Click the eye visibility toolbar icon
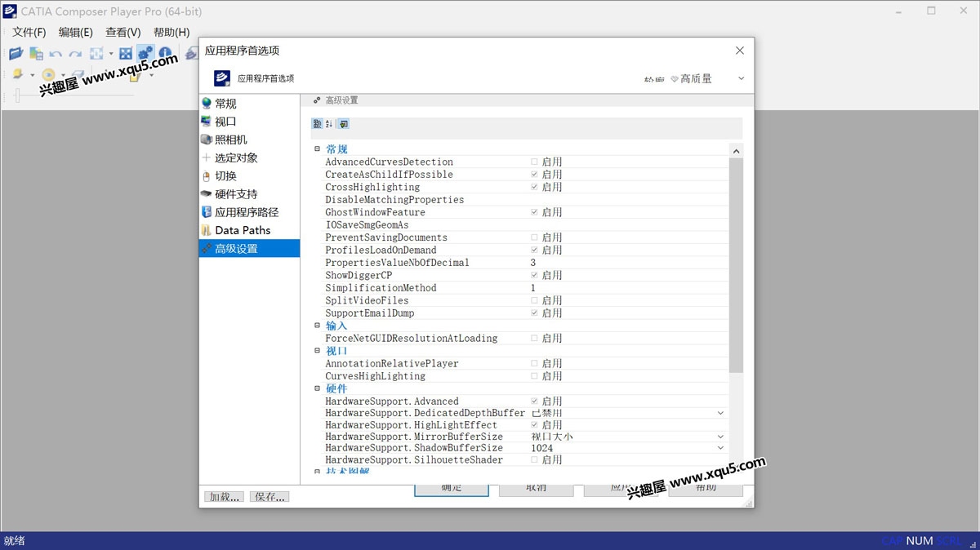This screenshot has height=550, width=980. coord(49,75)
